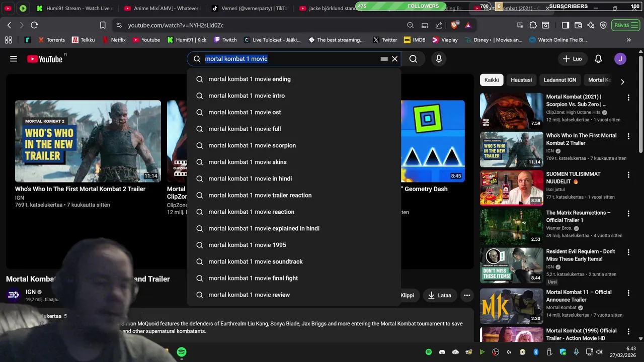Open the YouTube hamburger guide menu

(14, 59)
